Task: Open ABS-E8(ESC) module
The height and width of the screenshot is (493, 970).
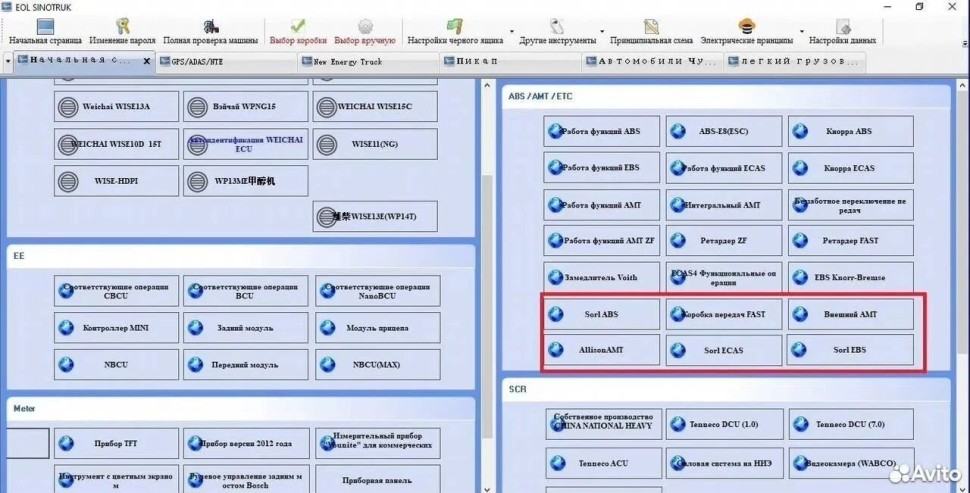Action: (x=724, y=131)
